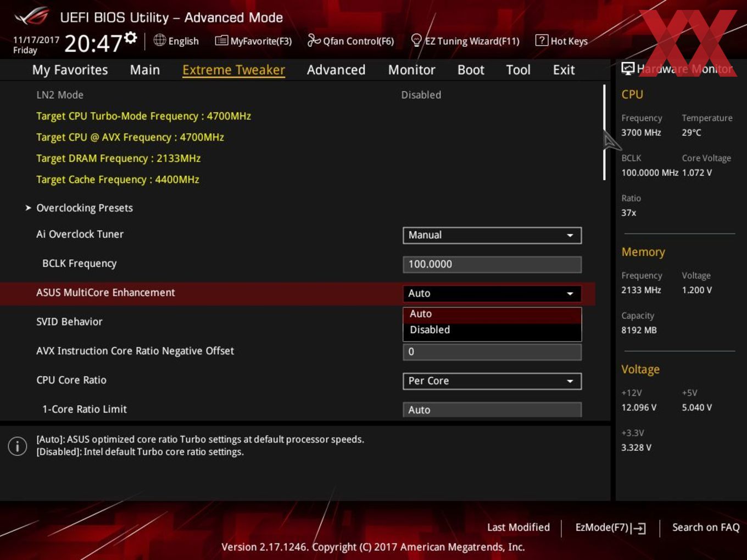Screen dimensions: 747x560
Task: Click the English language button
Action: point(176,41)
